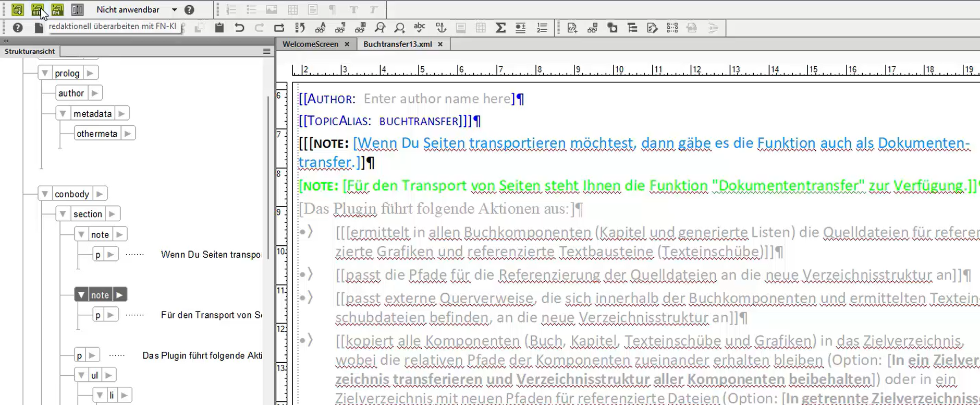Click the numbered list toolbar icon
Viewport: 980px width, 405px height.
(231, 10)
